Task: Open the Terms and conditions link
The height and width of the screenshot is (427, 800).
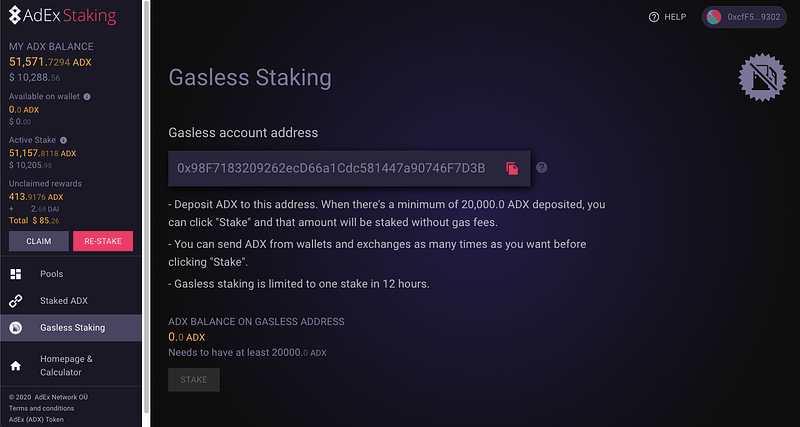Action: click(x=41, y=408)
